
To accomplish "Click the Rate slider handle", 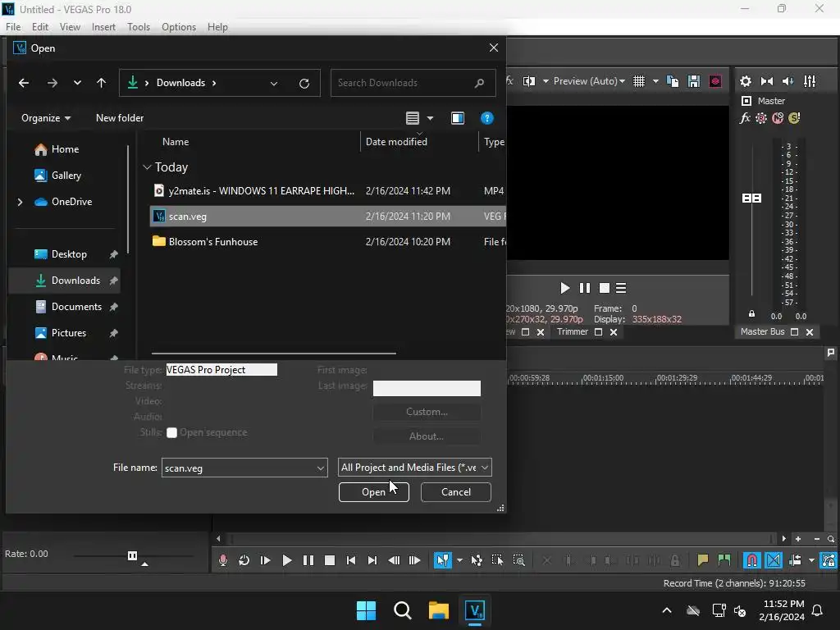I will 132,555.
